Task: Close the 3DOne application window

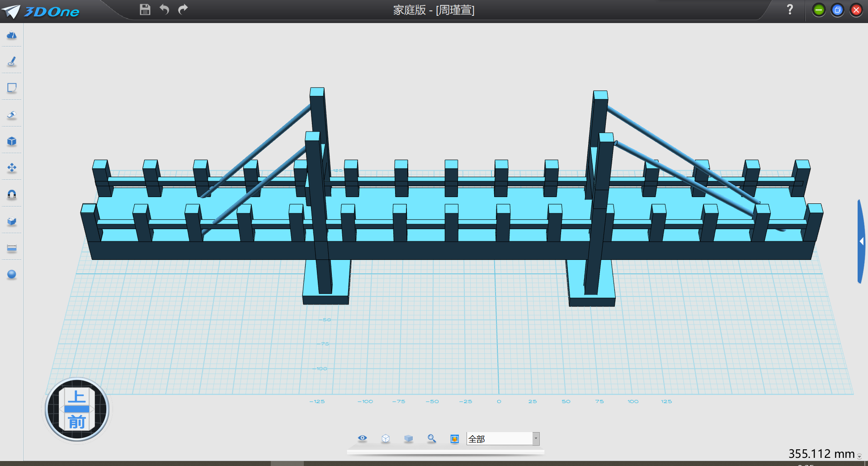Action: pos(856,10)
